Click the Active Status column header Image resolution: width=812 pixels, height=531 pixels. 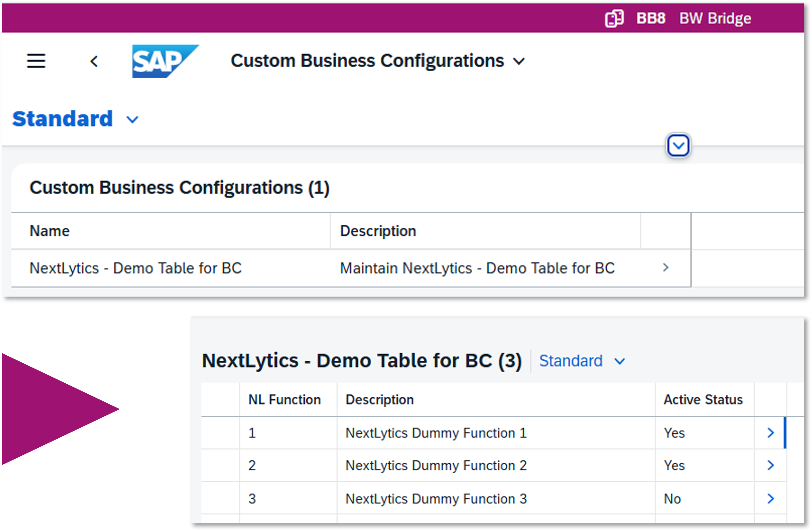[703, 400]
